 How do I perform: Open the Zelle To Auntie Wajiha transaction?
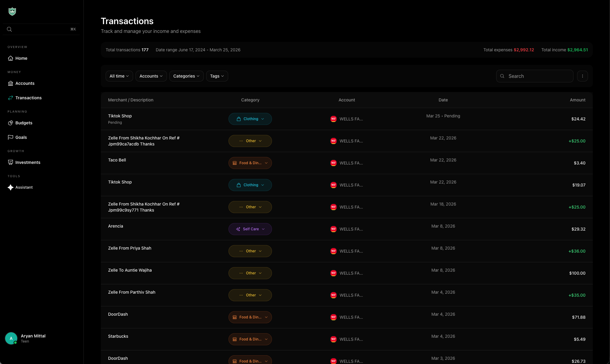coord(130,270)
